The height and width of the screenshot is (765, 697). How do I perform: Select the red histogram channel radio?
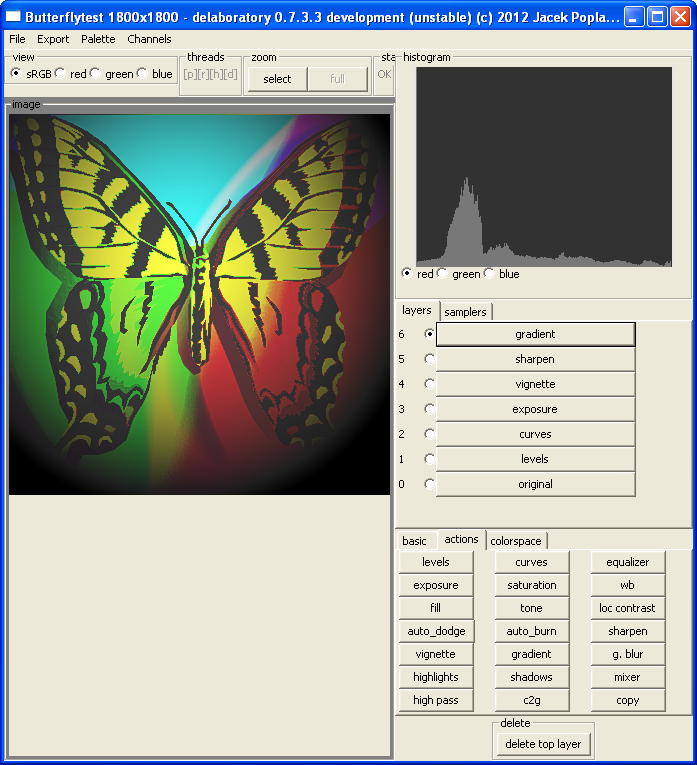[406, 273]
